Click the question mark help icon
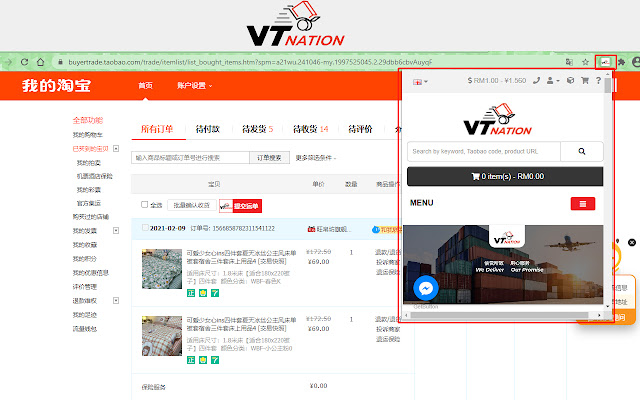Screen dimensions: 640x400 coord(598,81)
